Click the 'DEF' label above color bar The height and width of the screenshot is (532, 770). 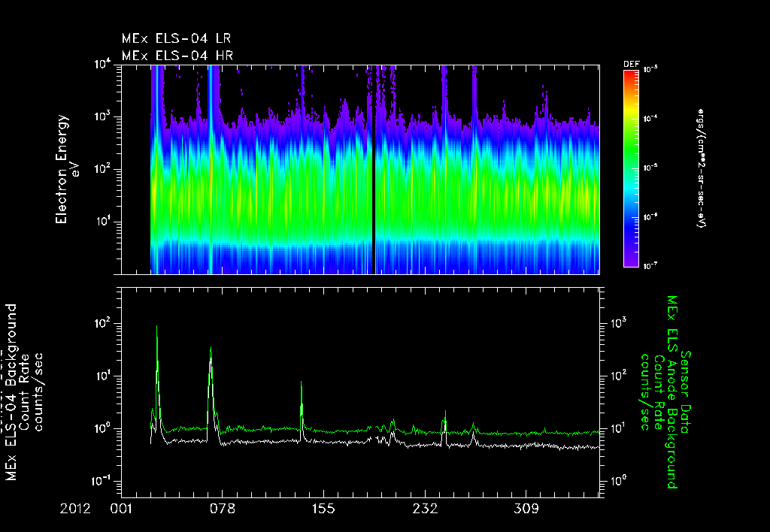(x=631, y=65)
